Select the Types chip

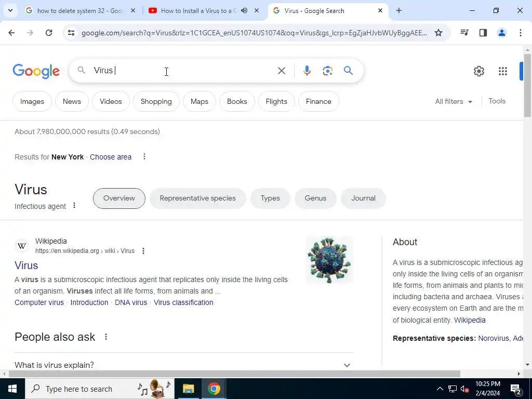270,198
